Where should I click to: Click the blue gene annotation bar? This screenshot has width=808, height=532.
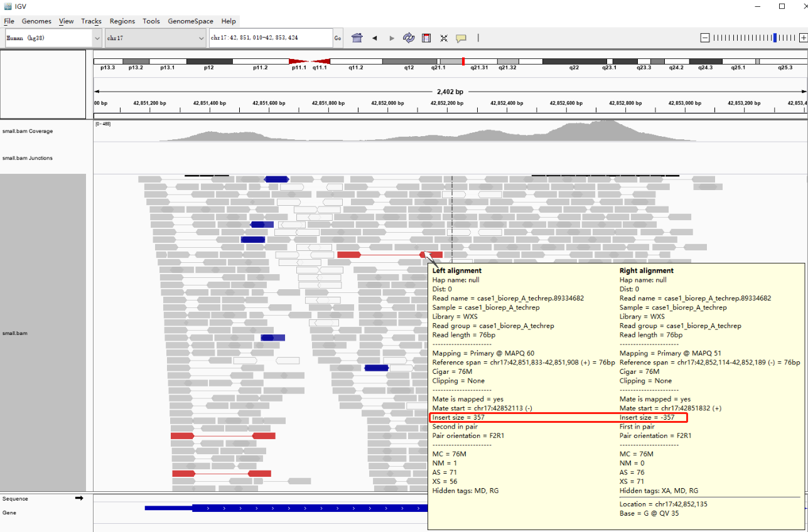(x=286, y=508)
